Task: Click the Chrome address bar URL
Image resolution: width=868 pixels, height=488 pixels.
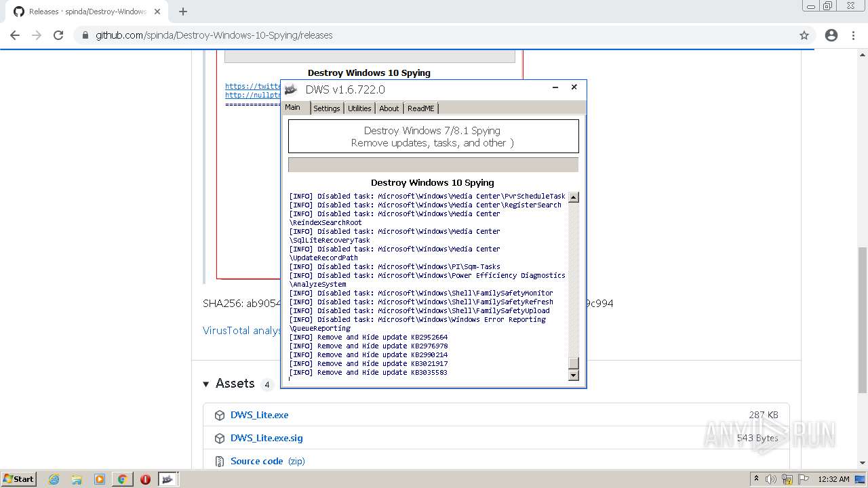Action: pos(214,35)
